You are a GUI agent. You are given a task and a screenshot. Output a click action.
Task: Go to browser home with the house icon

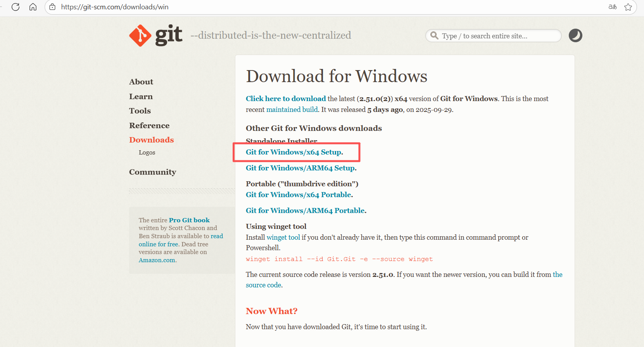coord(33,7)
